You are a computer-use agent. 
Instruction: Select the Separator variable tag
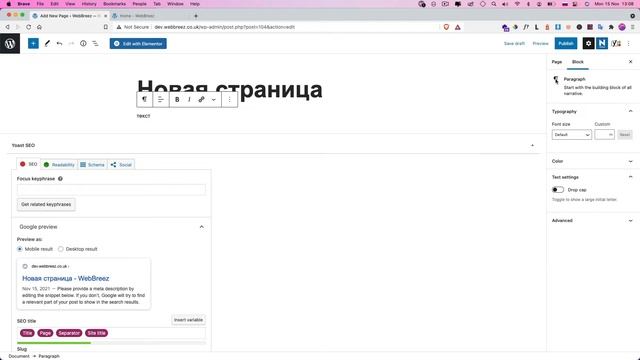(x=69, y=333)
